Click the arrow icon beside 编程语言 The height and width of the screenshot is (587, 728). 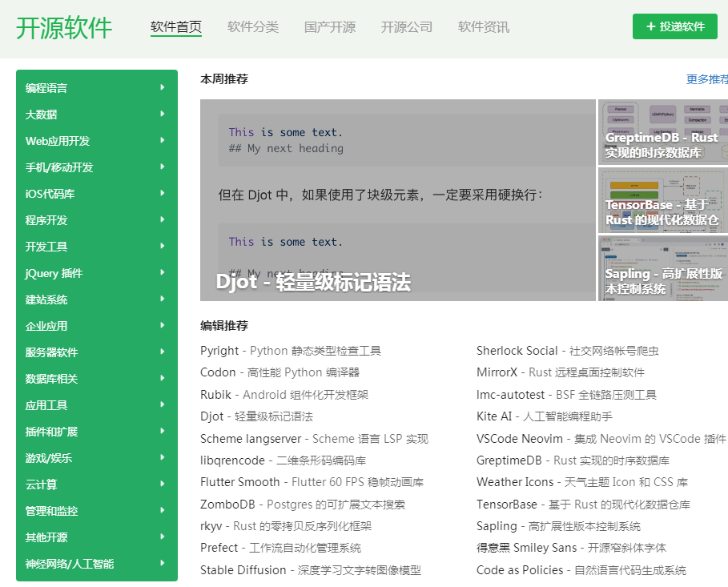coord(163,87)
